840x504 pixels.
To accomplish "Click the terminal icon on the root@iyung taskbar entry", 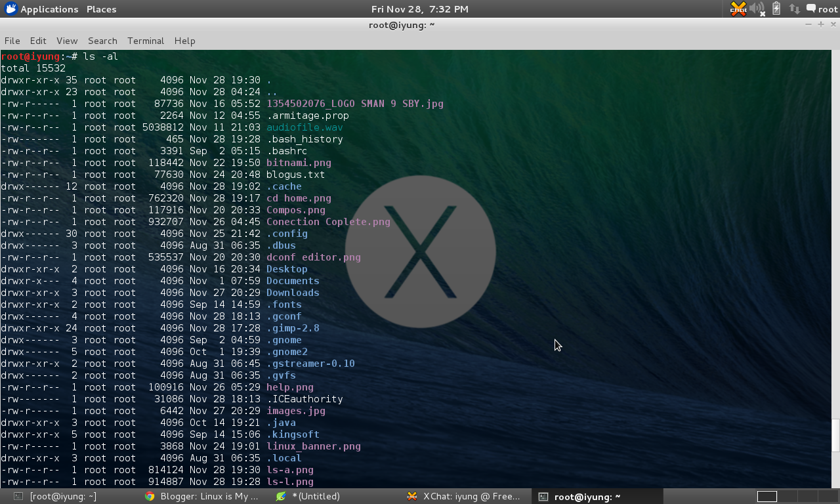I will tap(543, 497).
